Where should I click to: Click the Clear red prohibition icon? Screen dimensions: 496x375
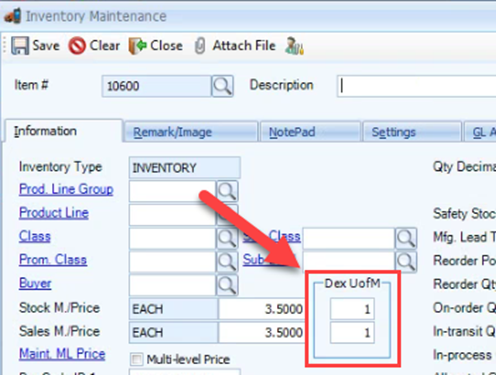click(77, 46)
